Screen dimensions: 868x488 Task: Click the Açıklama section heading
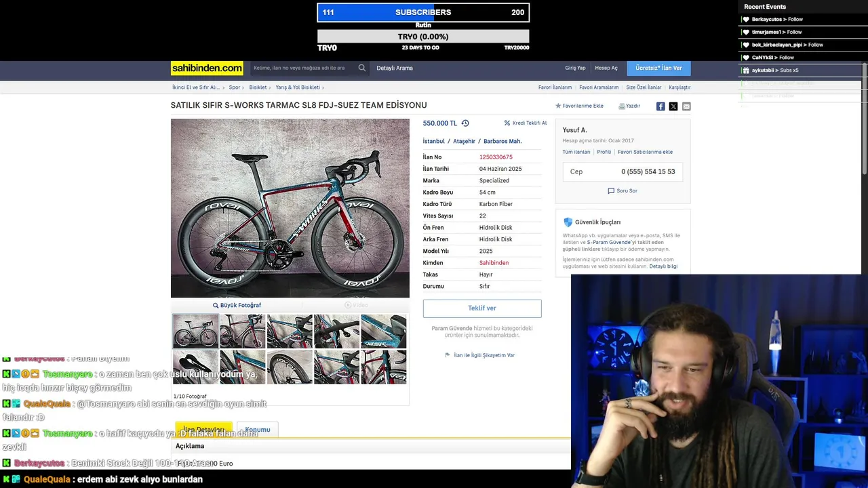click(x=190, y=446)
